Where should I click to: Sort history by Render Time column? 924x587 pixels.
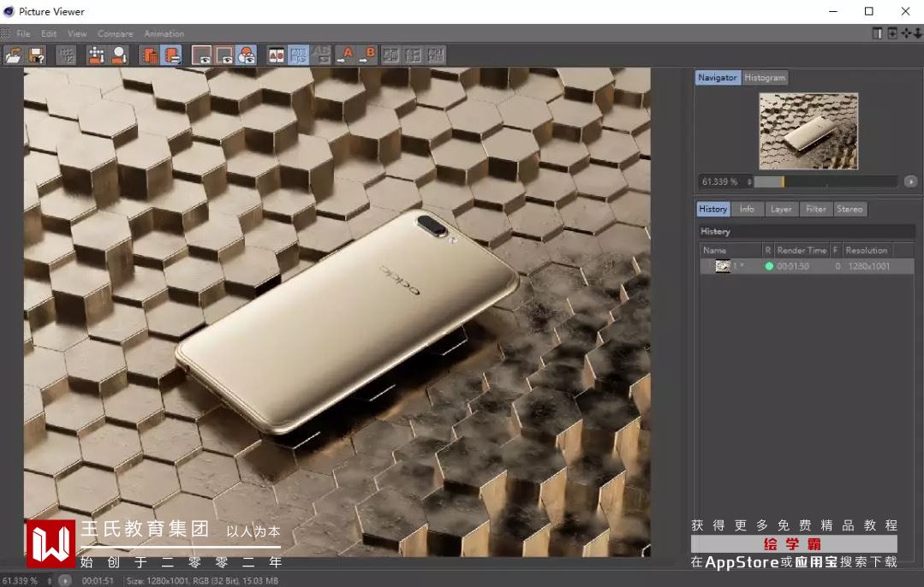tap(802, 250)
